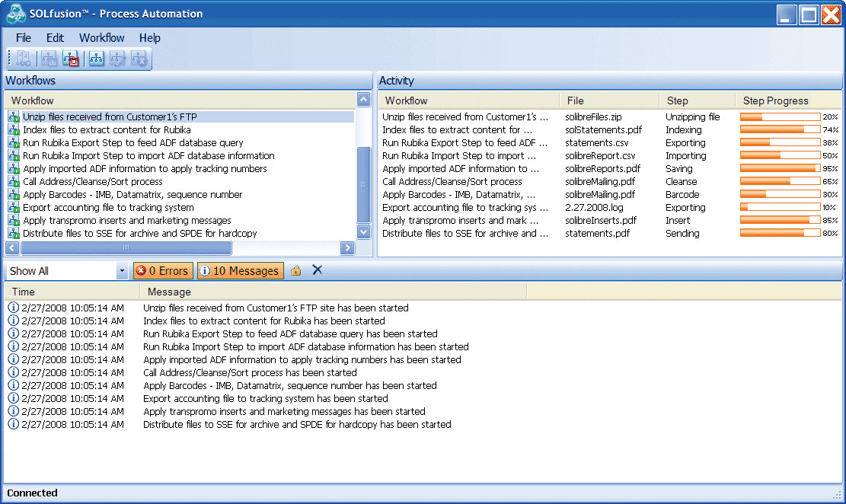Select Export accounting file to tracking system workflow
This screenshot has width=846, height=504.
108,207
